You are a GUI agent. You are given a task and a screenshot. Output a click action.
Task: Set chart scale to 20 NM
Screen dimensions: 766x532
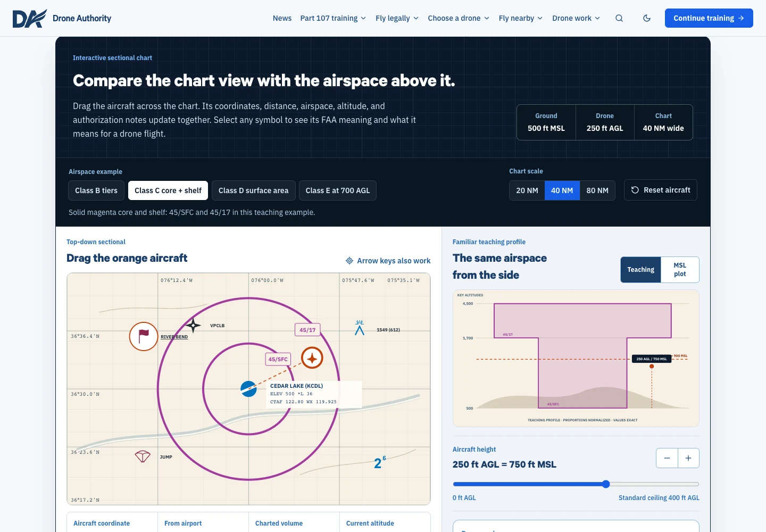pyautogui.click(x=527, y=190)
